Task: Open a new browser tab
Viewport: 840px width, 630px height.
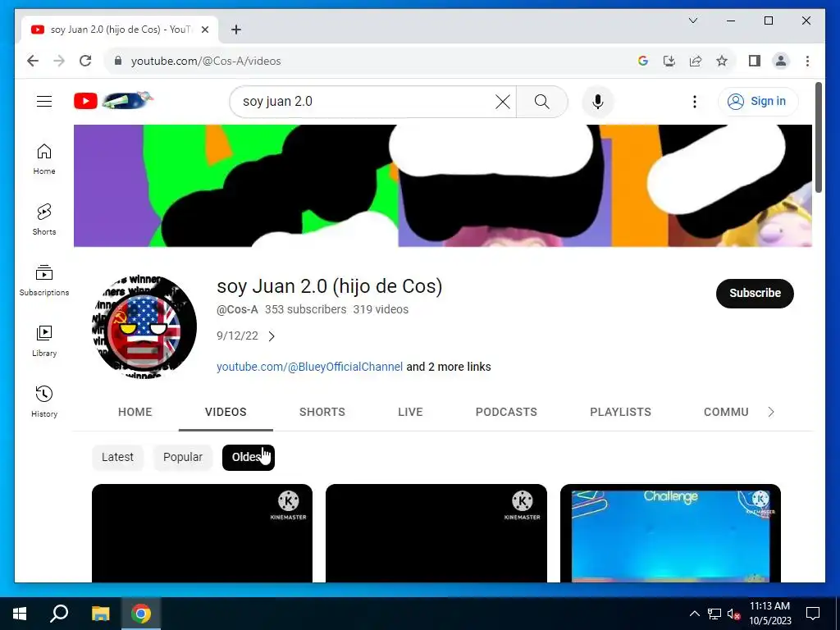Action: tap(236, 30)
